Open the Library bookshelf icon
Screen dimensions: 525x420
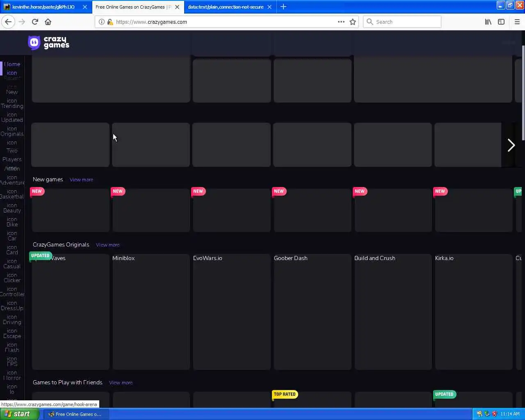pos(488,22)
